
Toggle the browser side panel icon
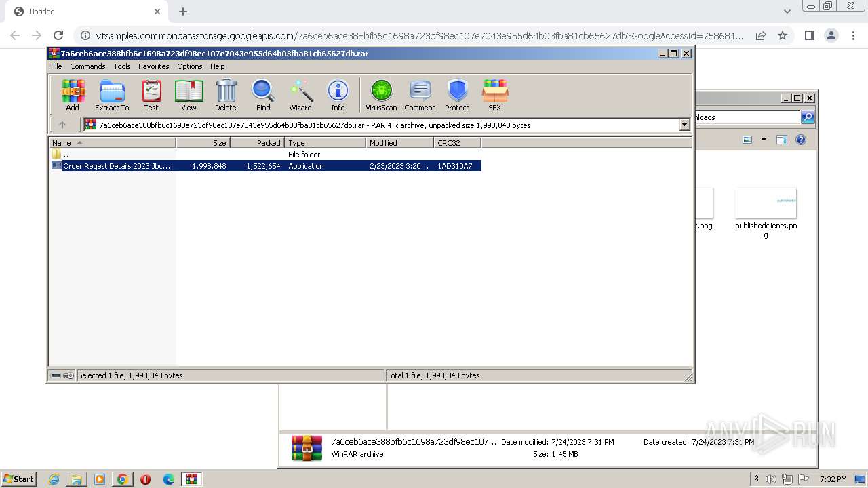[809, 35]
